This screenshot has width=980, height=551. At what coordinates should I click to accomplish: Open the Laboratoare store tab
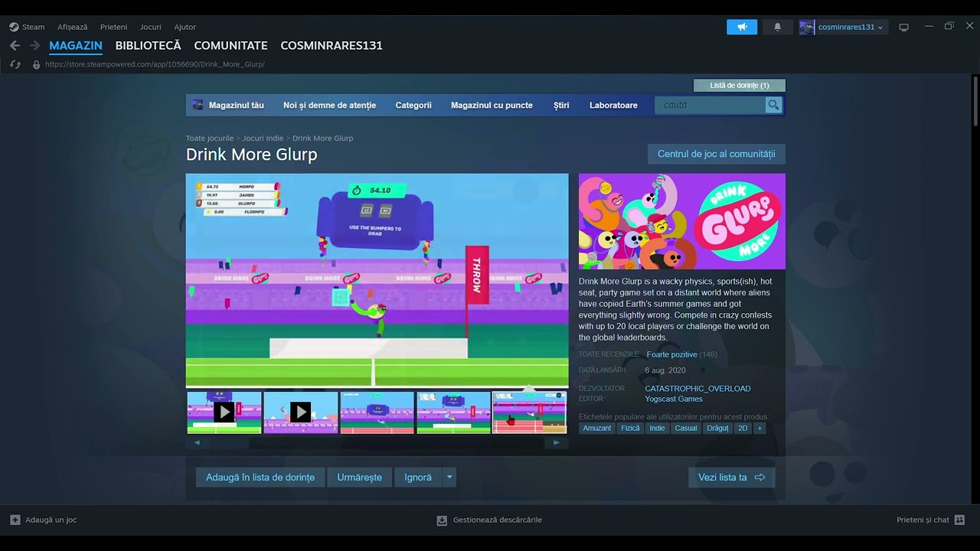[613, 105]
